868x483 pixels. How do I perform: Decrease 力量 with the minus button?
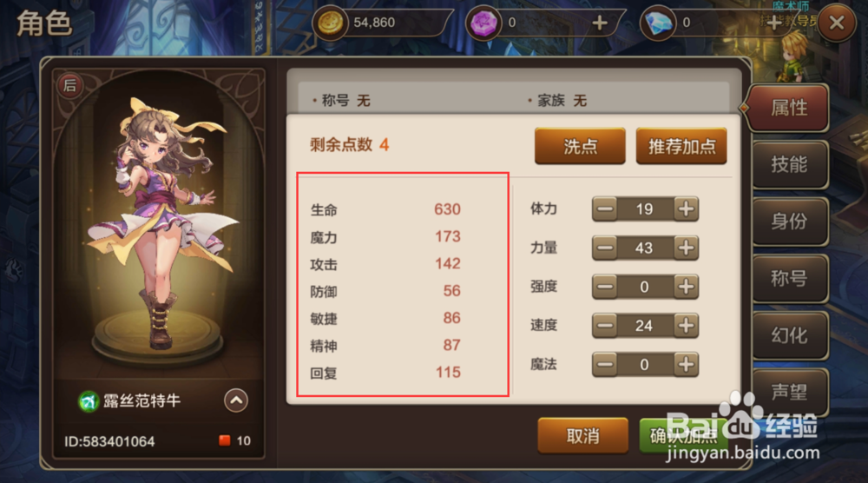click(605, 248)
